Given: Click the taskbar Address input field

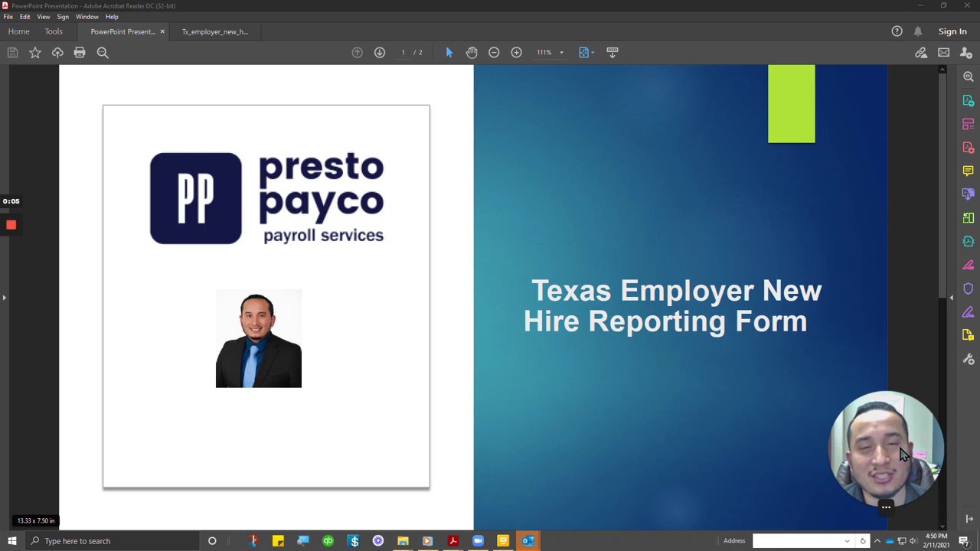Looking at the screenshot, I should (796, 541).
